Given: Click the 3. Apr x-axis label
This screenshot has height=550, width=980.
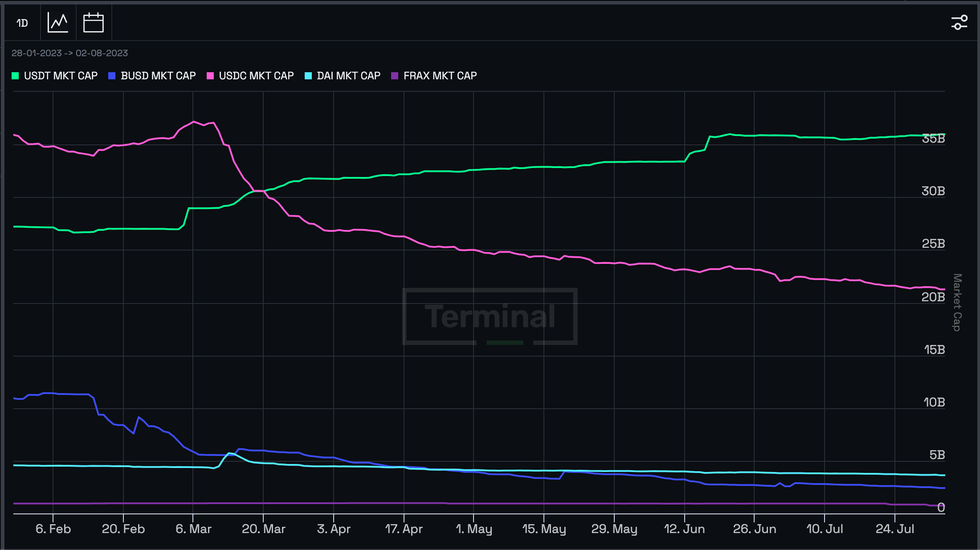Looking at the screenshot, I should pos(334,529).
